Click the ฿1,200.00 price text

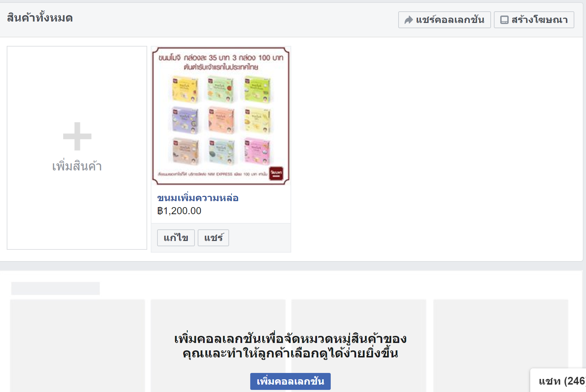(x=179, y=211)
